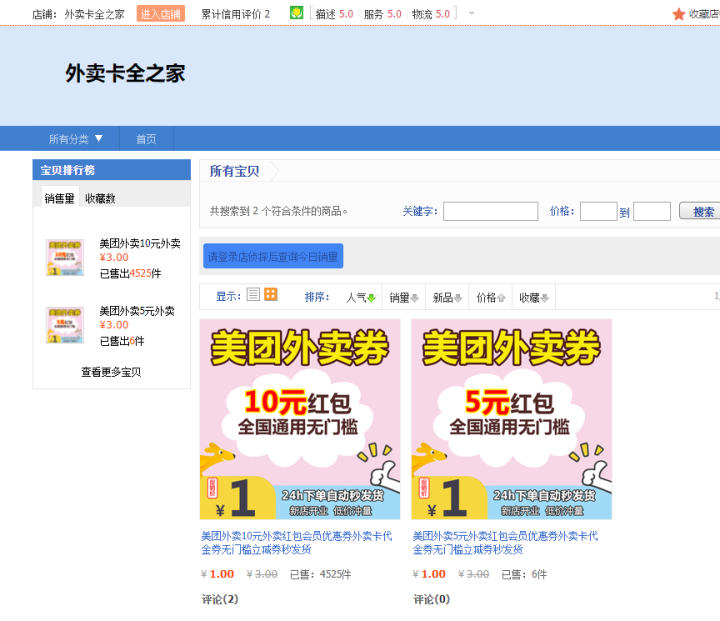Click the 所有宝贝 breadcrumb tab
The image size is (720, 621).
234,171
